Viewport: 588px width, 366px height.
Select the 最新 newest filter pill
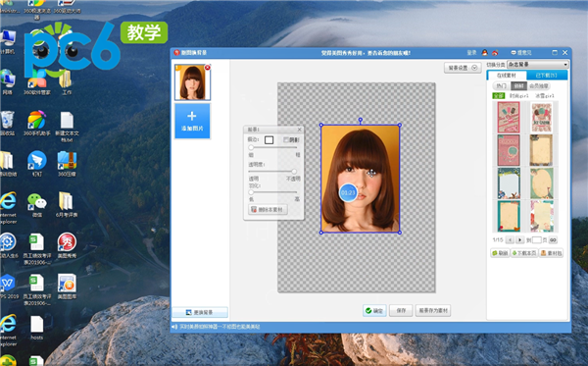click(518, 86)
